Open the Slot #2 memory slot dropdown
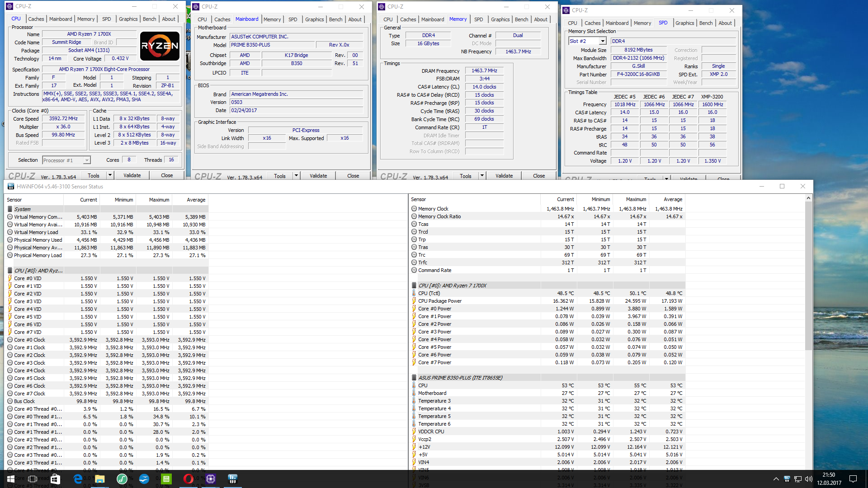Screen dimensions: 868x488 (602, 41)
